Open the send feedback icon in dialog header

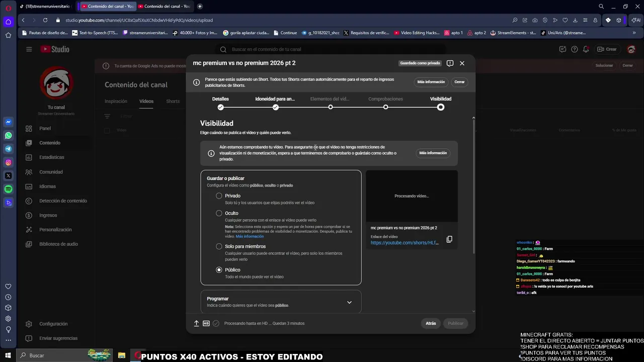click(x=450, y=63)
